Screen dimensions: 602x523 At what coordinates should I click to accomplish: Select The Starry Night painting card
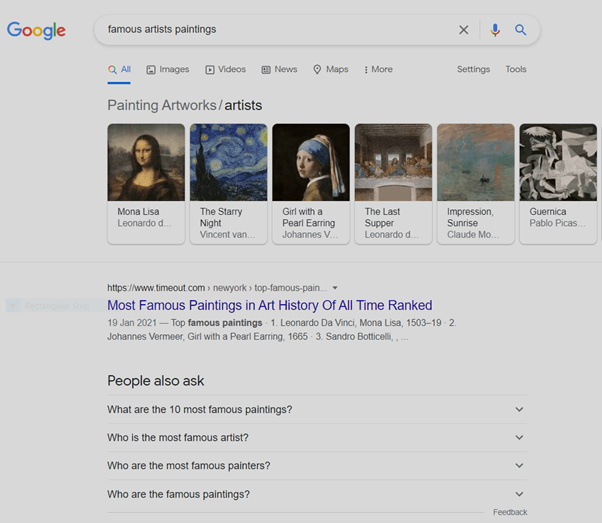[x=228, y=163]
